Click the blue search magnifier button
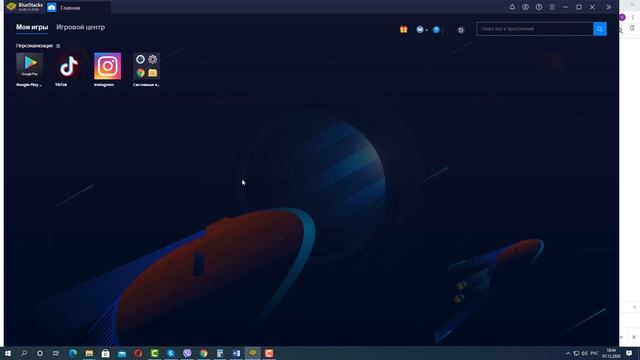This screenshot has height=360, width=640. 600,29
